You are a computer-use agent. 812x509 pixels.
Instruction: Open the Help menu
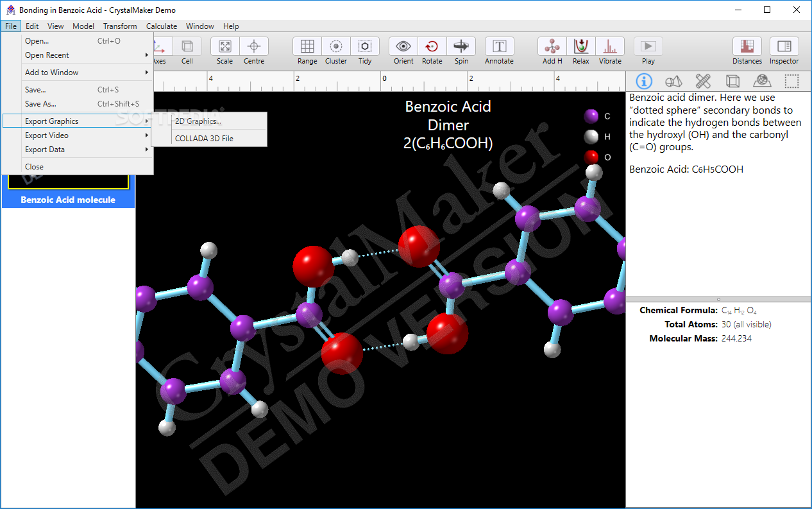click(x=231, y=26)
